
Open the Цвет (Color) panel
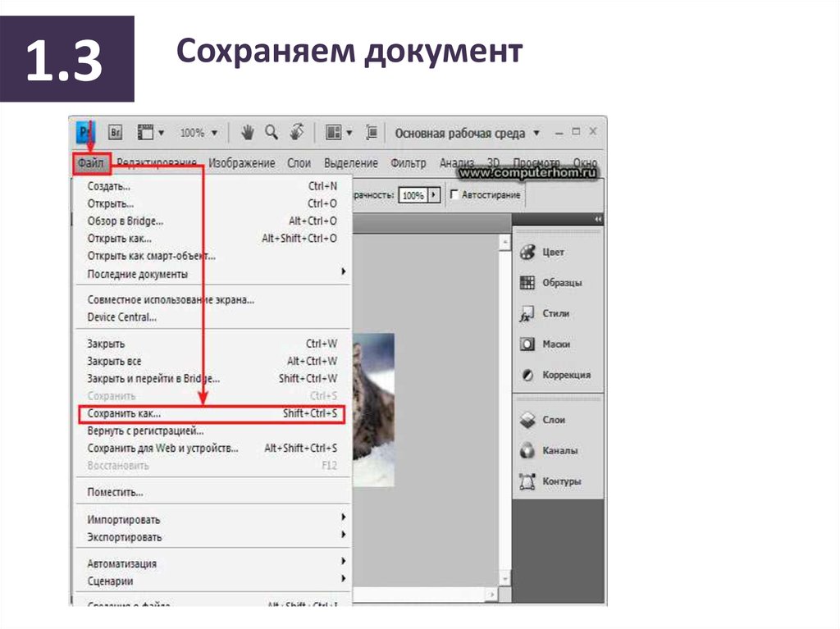tap(552, 253)
